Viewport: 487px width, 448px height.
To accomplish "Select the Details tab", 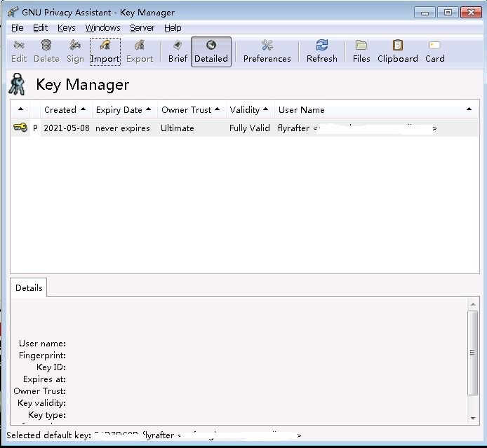I will click(x=29, y=287).
